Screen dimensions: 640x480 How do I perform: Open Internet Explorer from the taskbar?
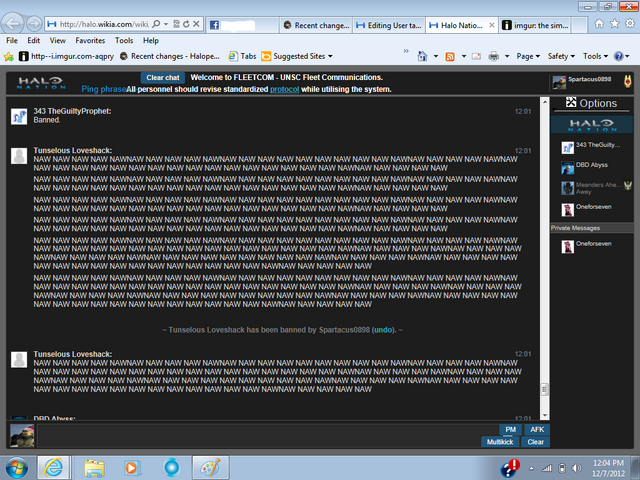pyautogui.click(x=54, y=467)
